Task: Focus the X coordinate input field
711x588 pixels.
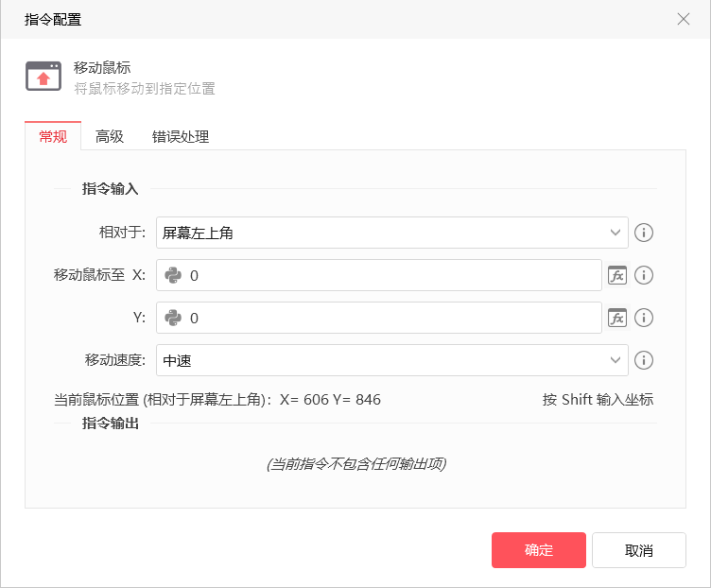Action: (379, 275)
